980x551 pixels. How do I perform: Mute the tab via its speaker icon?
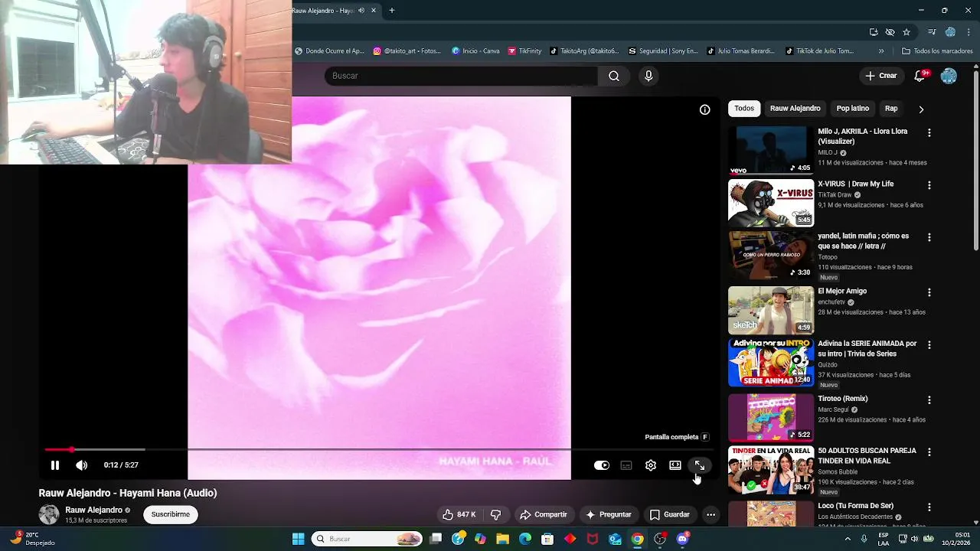click(361, 11)
